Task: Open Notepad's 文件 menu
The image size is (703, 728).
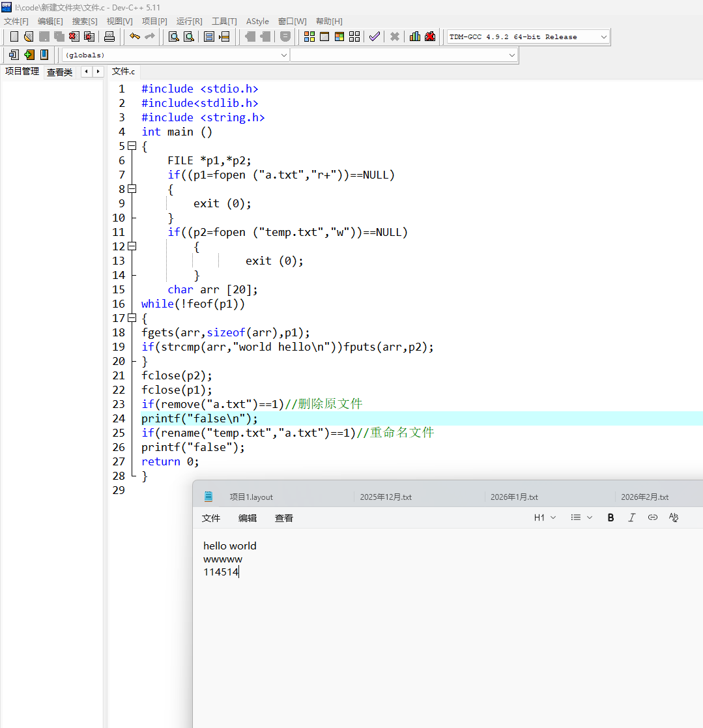Action: [210, 518]
